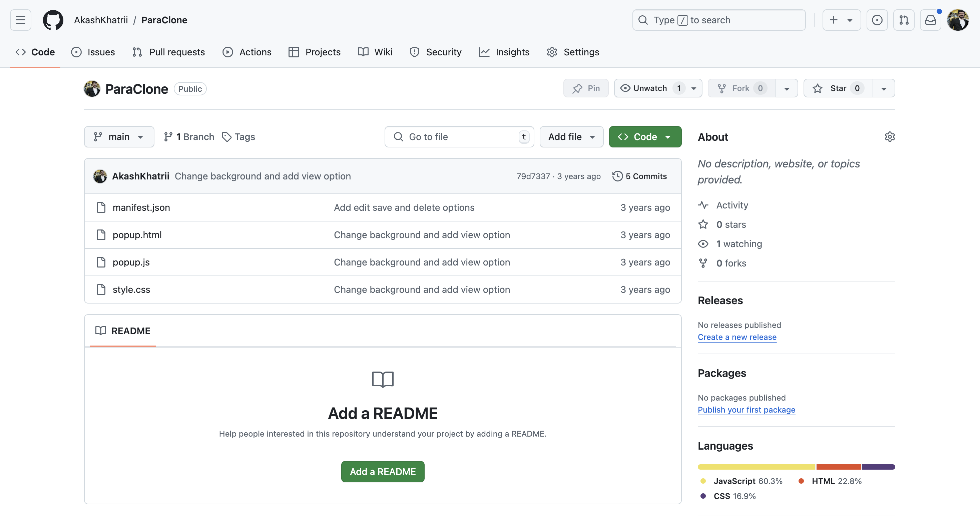Screen dimensions: 980x531
Task: Star the ParaClone repository
Action: 838,88
